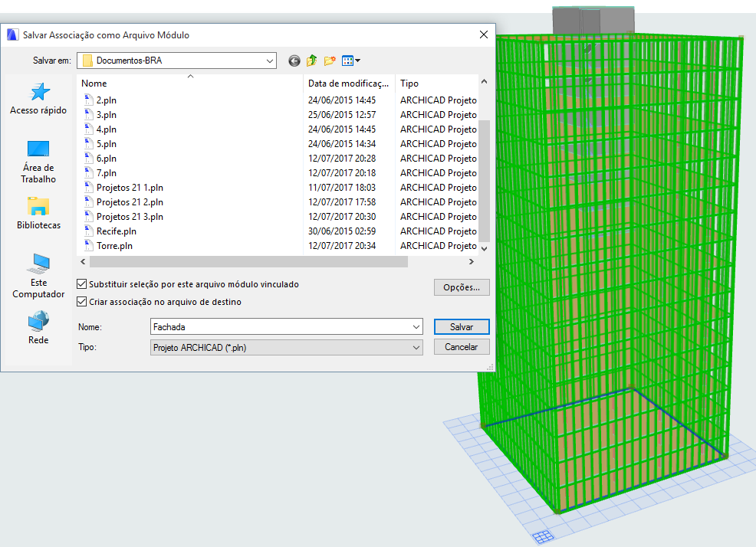This screenshot has height=547, width=756.
Task: Sort files by Tipo column
Action: pos(437,84)
